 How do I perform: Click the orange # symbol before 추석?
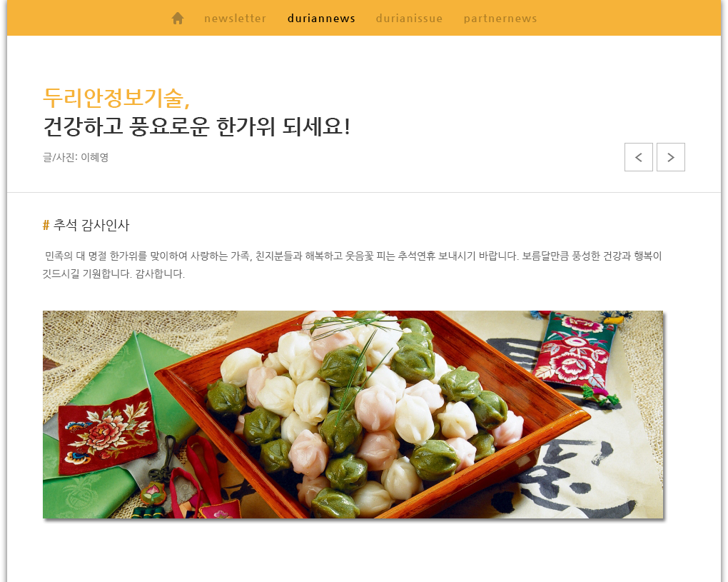[x=46, y=225]
